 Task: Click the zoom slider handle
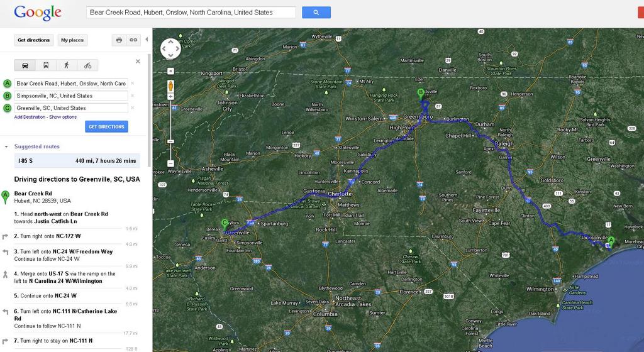170,141
